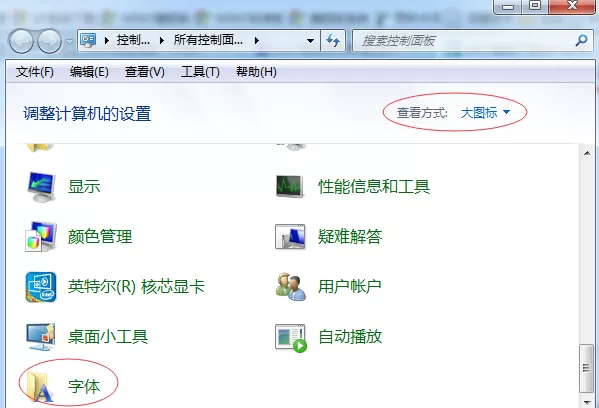The height and width of the screenshot is (408, 599).
Task: Click the 英特尔(R) 核芯显卡 link text
Action: [136, 287]
